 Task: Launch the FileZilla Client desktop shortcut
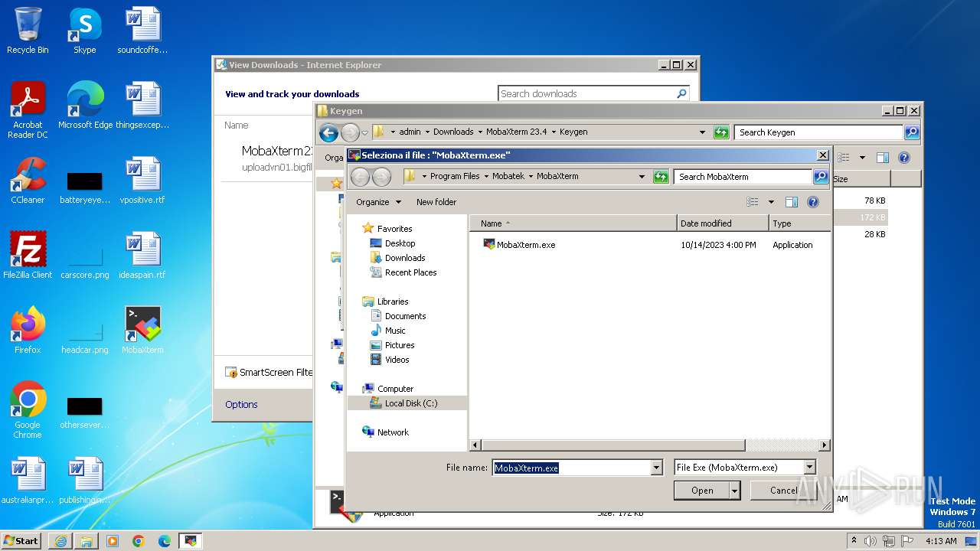[28, 256]
